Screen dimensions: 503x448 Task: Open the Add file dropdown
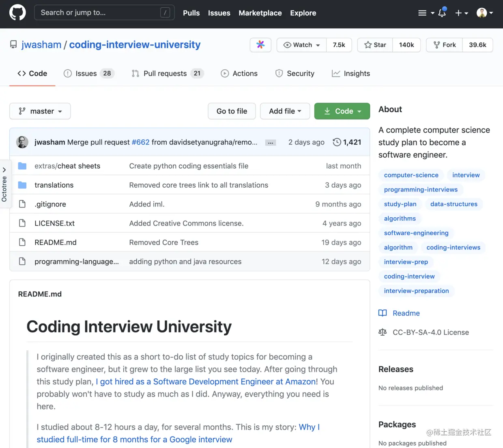285,111
